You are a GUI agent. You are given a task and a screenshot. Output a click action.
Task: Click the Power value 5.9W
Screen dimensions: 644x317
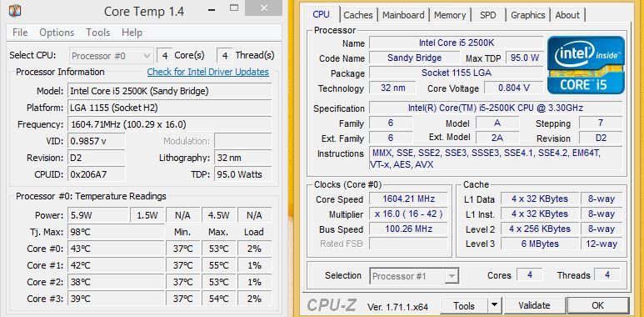point(98,215)
